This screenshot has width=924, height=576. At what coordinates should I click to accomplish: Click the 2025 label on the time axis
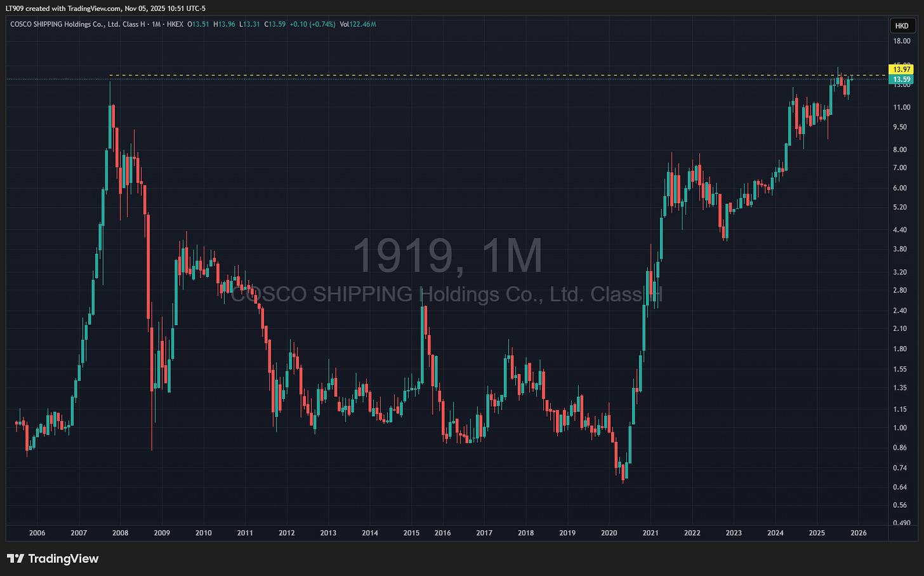pos(817,533)
